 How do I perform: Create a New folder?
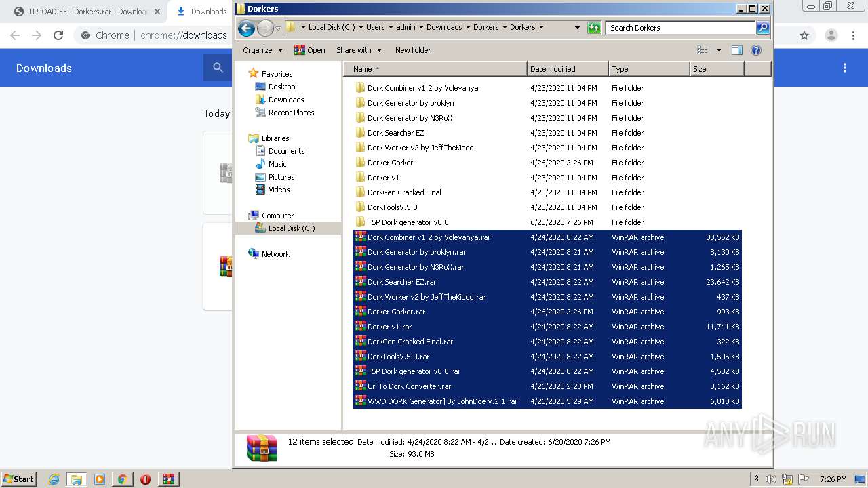click(x=413, y=50)
